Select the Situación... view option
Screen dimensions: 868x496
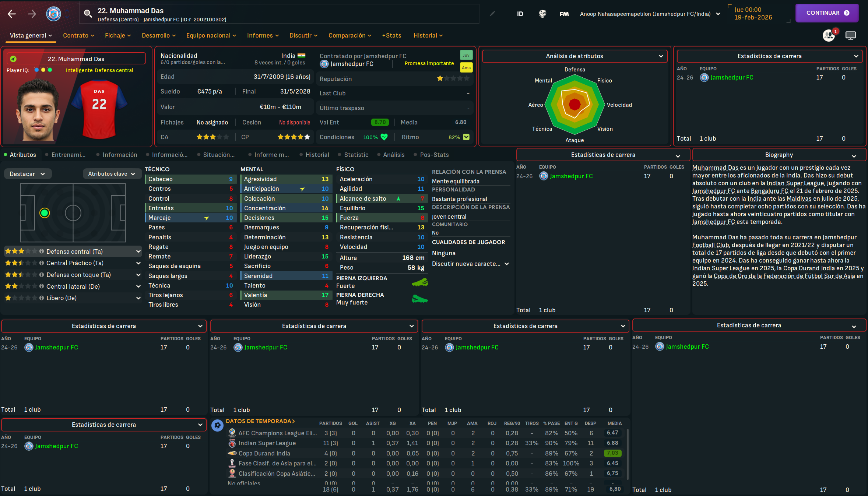[x=216, y=155]
